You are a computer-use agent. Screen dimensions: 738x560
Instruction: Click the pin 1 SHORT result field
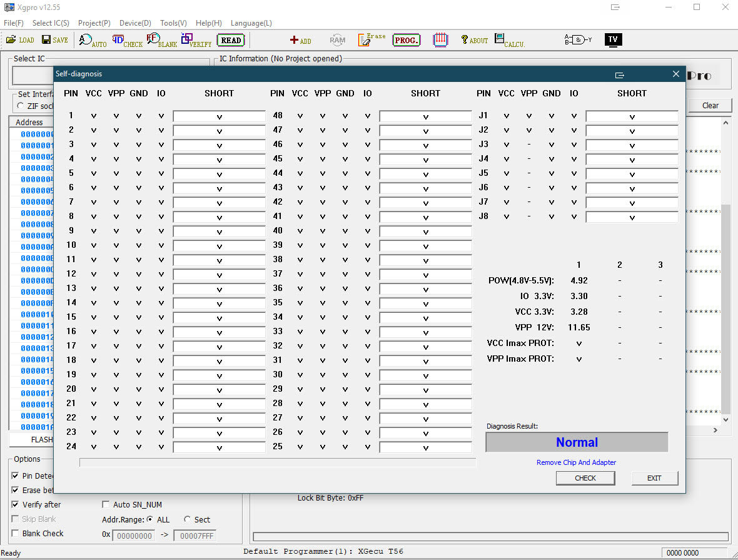[219, 116]
